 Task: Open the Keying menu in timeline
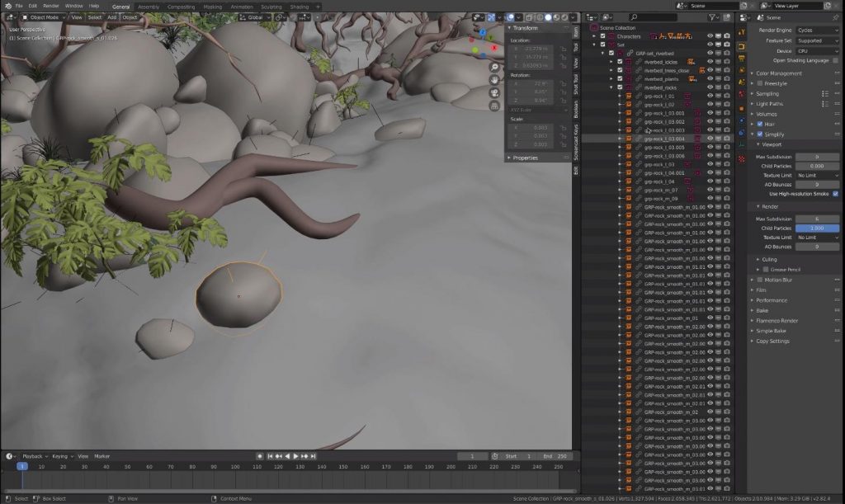point(60,456)
